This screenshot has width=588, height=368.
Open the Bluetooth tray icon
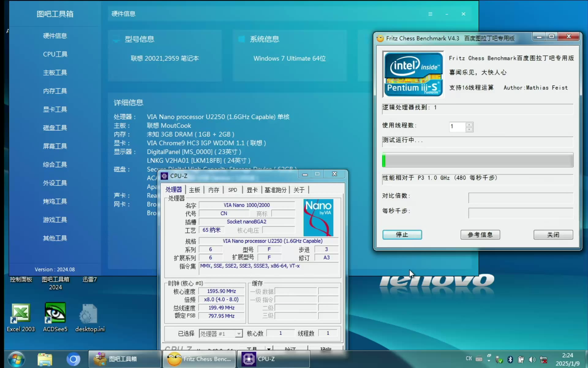coord(510,359)
